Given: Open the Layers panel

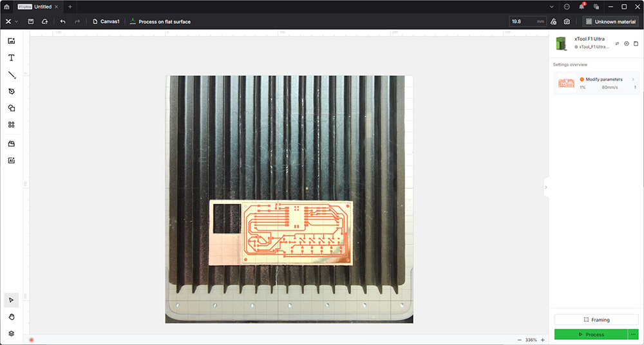Looking at the screenshot, I should (12, 333).
